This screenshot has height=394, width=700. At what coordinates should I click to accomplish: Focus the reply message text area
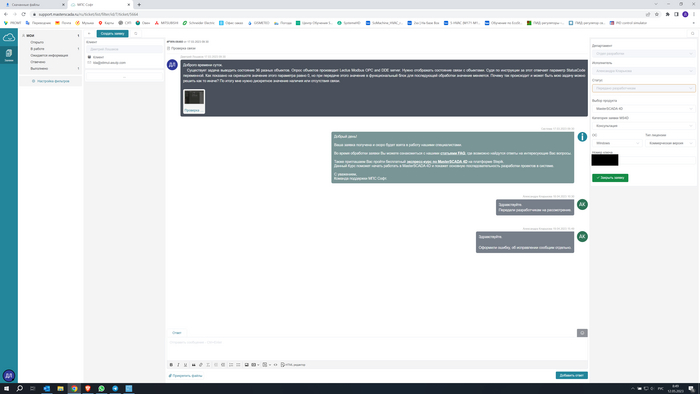377,349
